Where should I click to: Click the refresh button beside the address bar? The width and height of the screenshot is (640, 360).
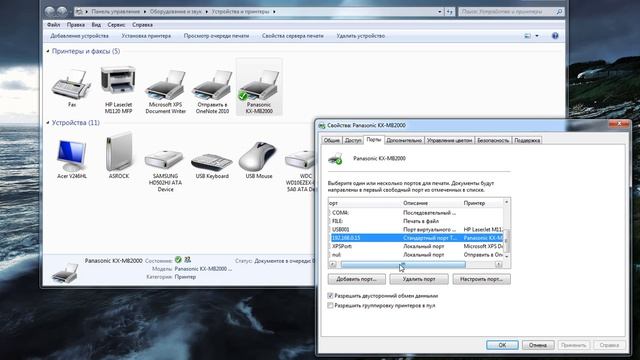coord(449,11)
